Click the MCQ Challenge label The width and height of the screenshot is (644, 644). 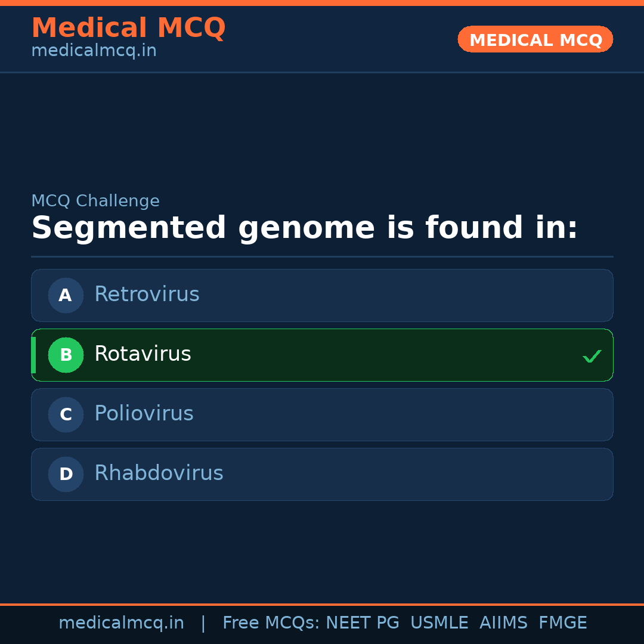pyautogui.click(x=95, y=202)
